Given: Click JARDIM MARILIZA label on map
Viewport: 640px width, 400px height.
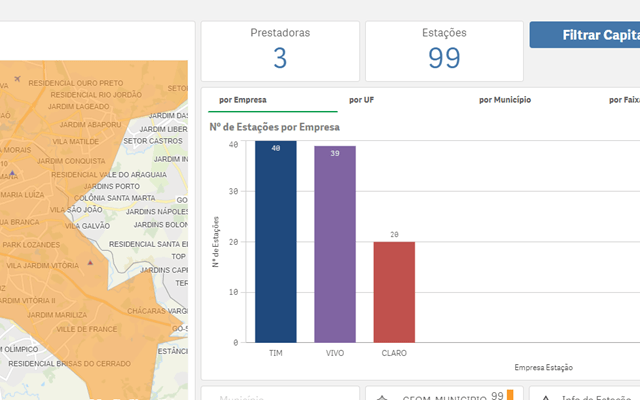Looking at the screenshot, I should [x=57, y=315].
